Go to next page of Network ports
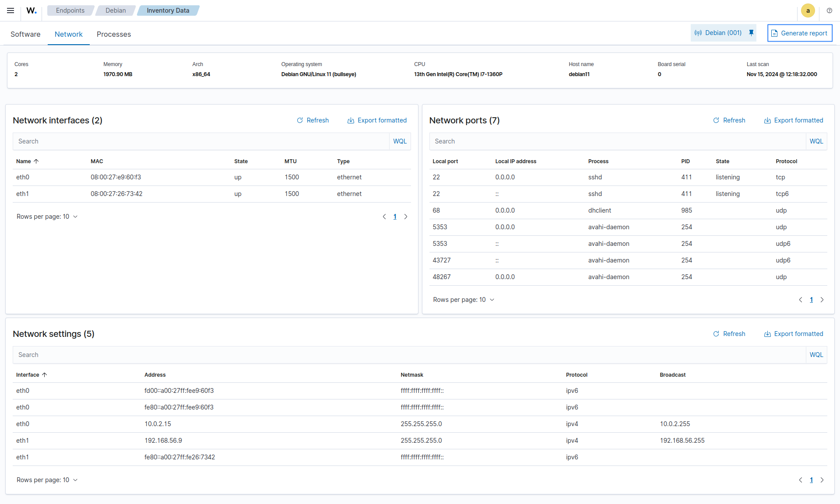 point(822,300)
